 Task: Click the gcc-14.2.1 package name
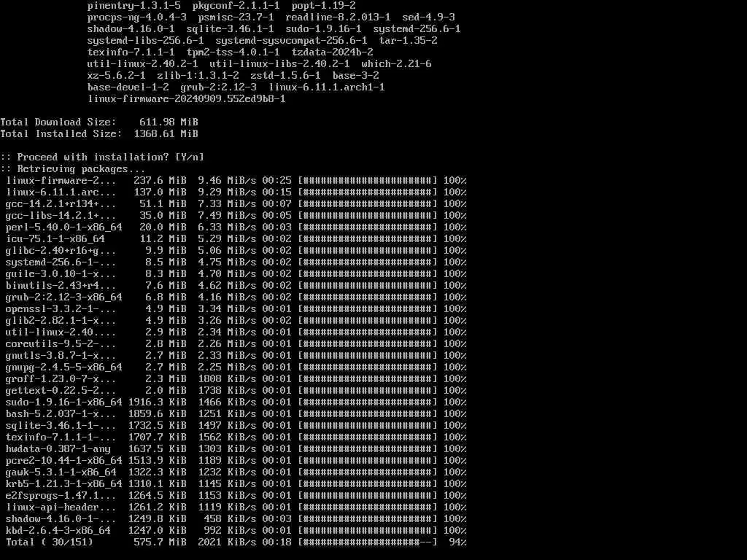tap(61, 204)
